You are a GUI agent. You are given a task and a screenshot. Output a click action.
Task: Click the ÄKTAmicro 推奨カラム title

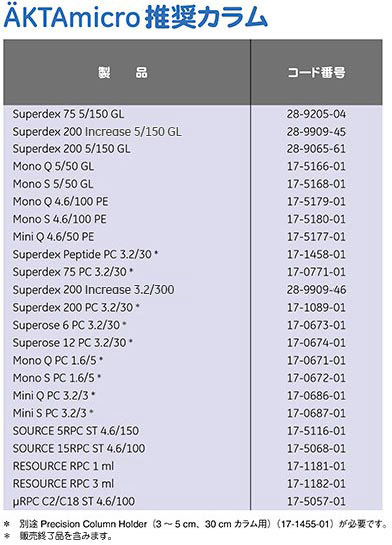pyautogui.click(x=135, y=16)
